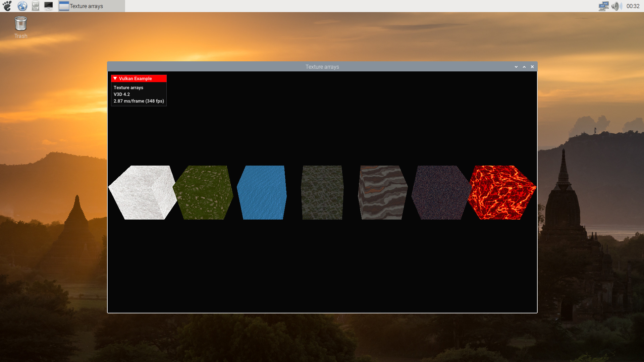The height and width of the screenshot is (362, 644).
Task: Select the dark ground textured cube icon
Action: [322, 192]
